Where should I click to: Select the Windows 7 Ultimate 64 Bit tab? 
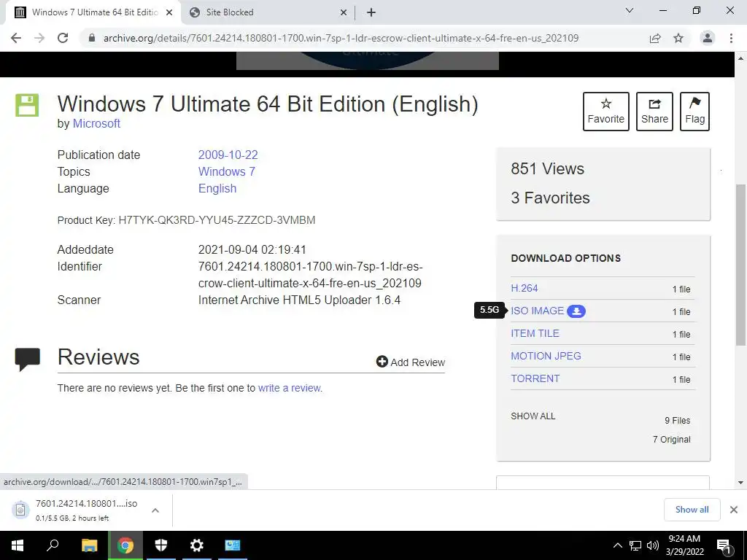point(93,12)
